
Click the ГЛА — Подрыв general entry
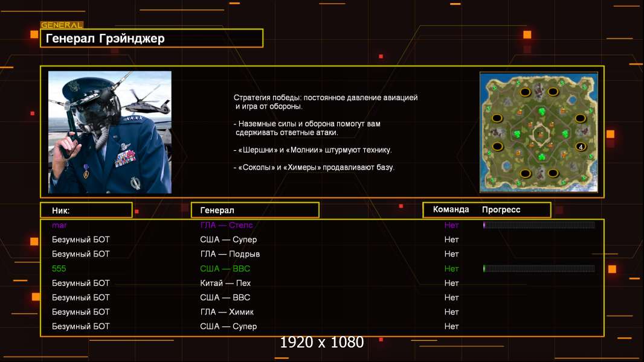(x=230, y=254)
